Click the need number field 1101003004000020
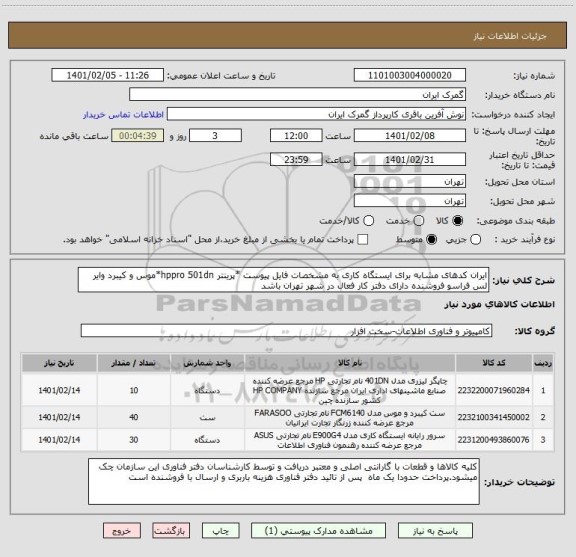Viewport: 576px width, 557px height. pos(410,75)
